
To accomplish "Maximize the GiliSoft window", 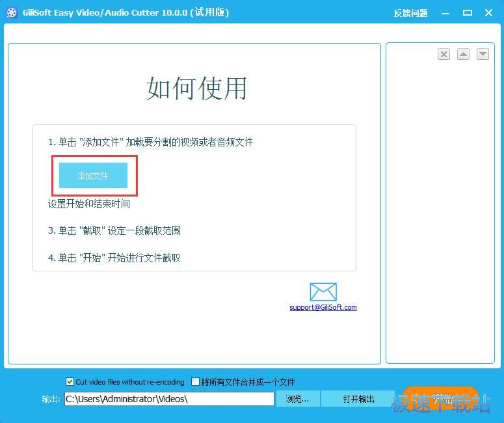I will tap(467, 13).
